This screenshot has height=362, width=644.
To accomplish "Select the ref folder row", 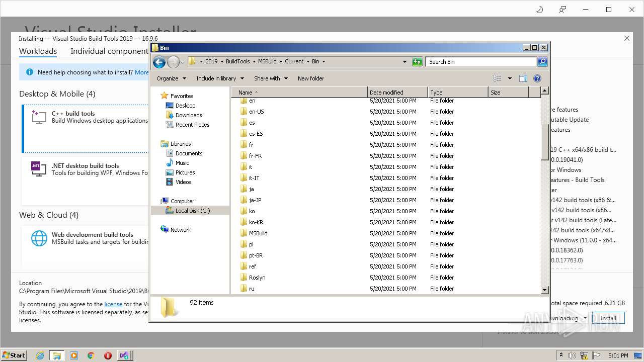I will (x=385, y=266).
